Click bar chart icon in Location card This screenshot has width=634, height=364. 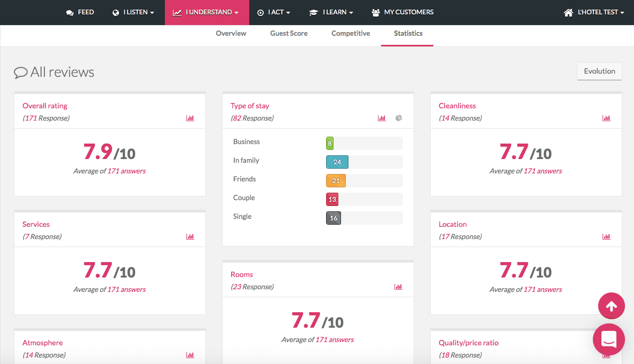[606, 236]
